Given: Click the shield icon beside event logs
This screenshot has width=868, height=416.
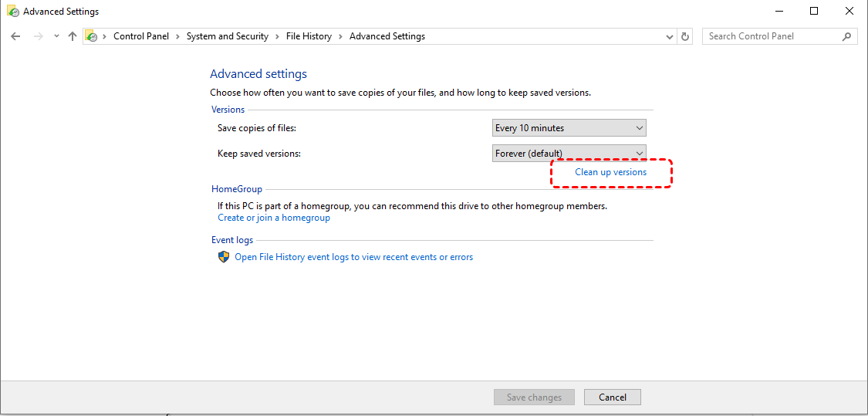Looking at the screenshot, I should point(224,257).
